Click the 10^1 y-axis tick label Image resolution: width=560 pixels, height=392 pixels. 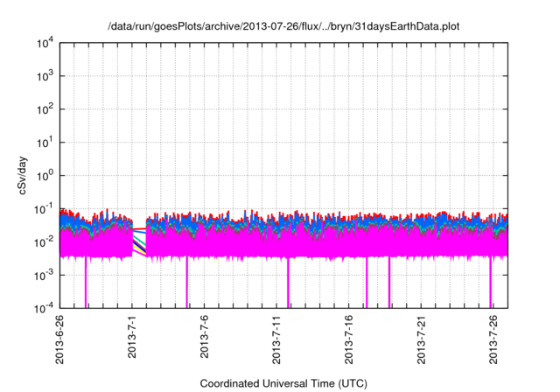(45, 143)
